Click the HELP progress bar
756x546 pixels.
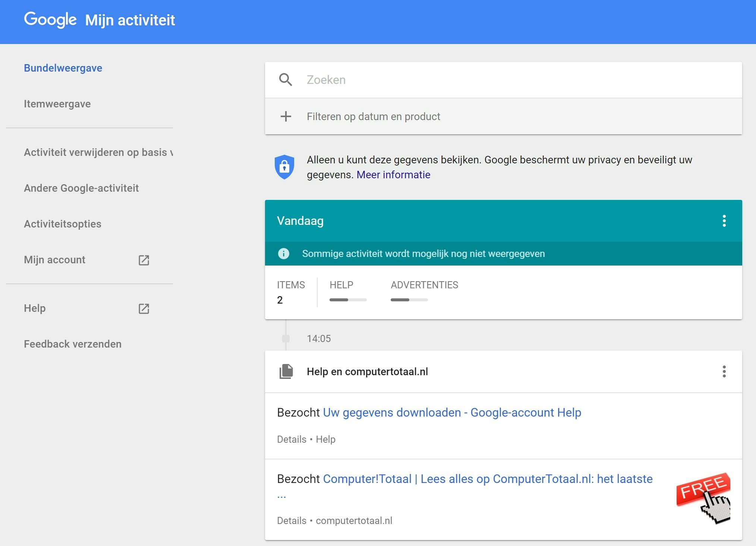[x=348, y=299]
